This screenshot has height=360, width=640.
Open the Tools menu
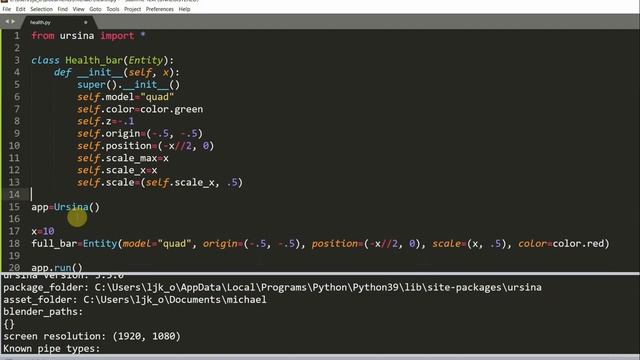pyautogui.click(x=113, y=9)
